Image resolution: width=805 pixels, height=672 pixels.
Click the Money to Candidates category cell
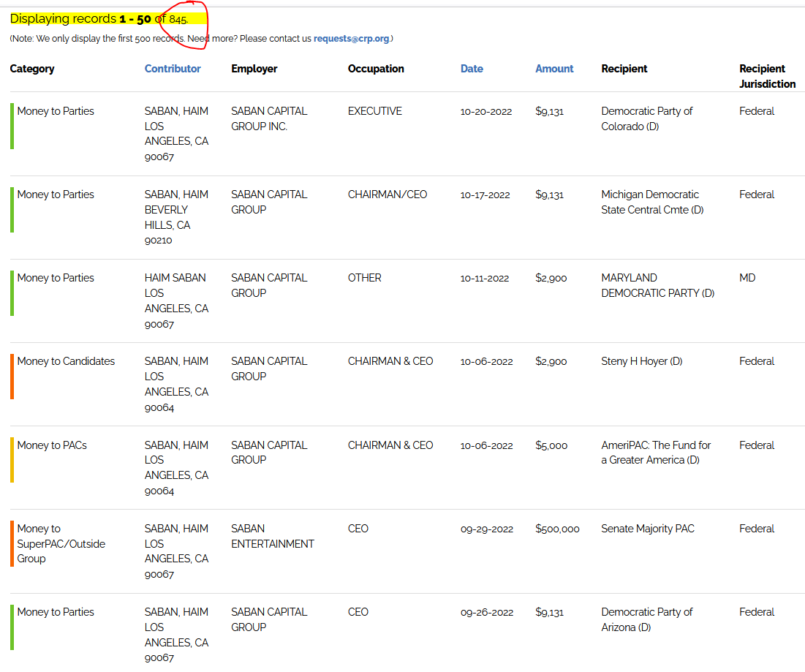pos(66,361)
